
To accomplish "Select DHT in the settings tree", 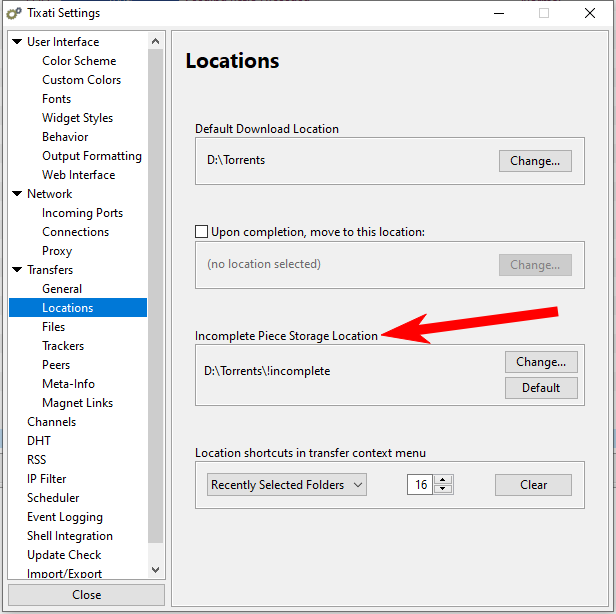I will pyautogui.click(x=38, y=441).
